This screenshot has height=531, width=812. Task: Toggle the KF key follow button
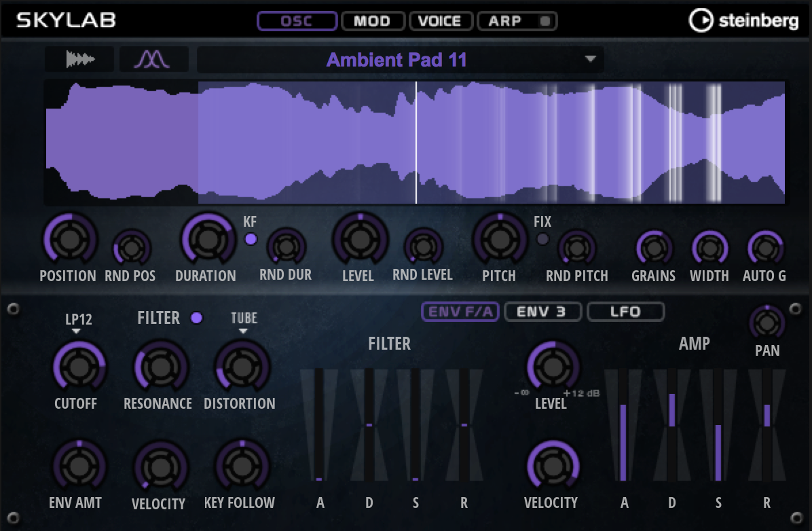251,239
